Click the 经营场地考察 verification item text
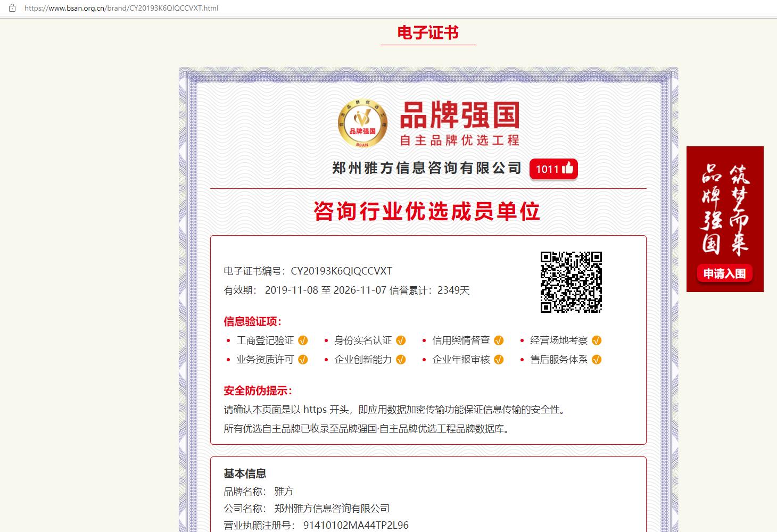This screenshot has width=777, height=532. (559, 340)
